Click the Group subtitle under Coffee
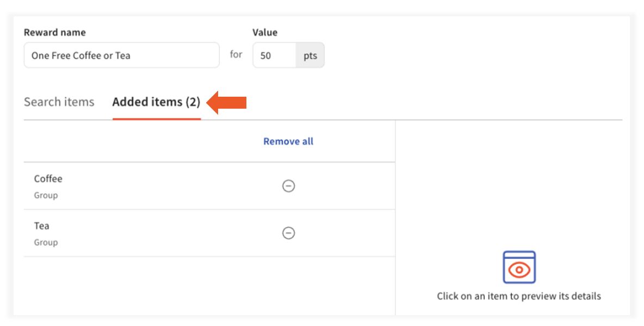Screen dimensions: 644x326 (46, 195)
